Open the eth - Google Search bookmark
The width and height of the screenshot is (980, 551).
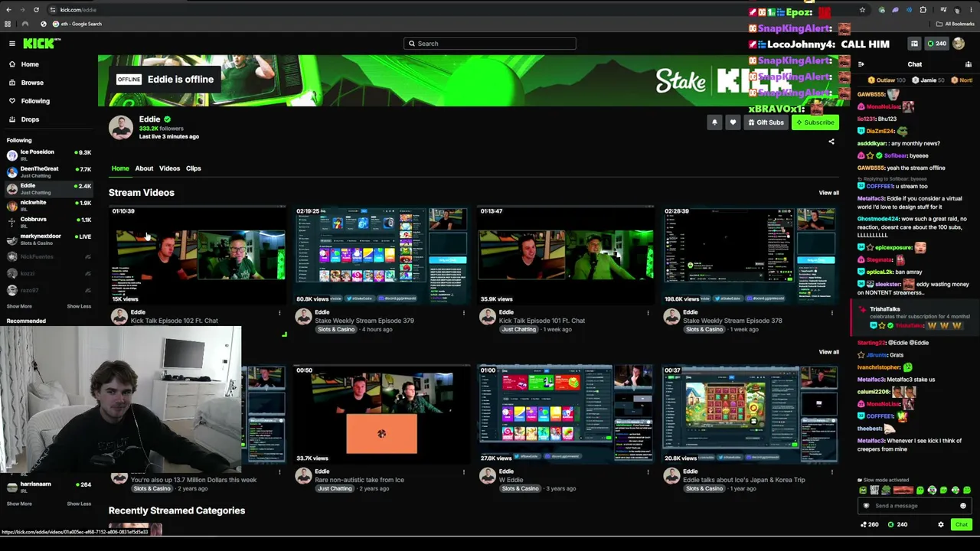77,24
